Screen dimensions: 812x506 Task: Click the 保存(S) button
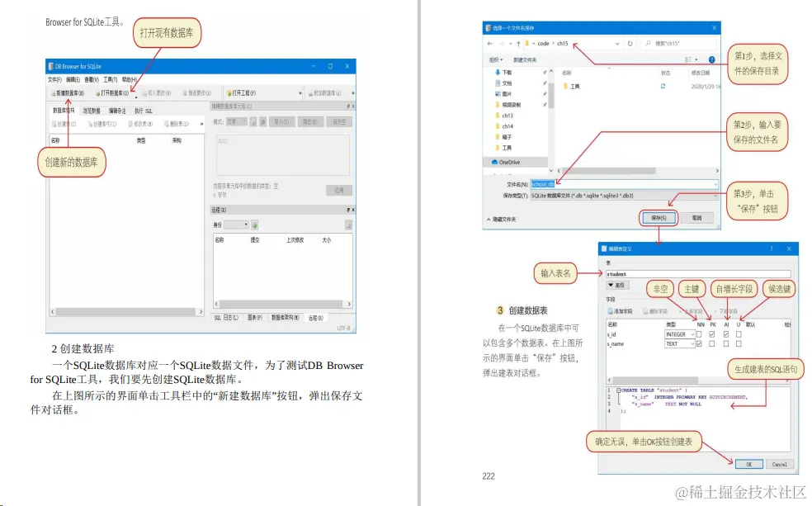659,218
